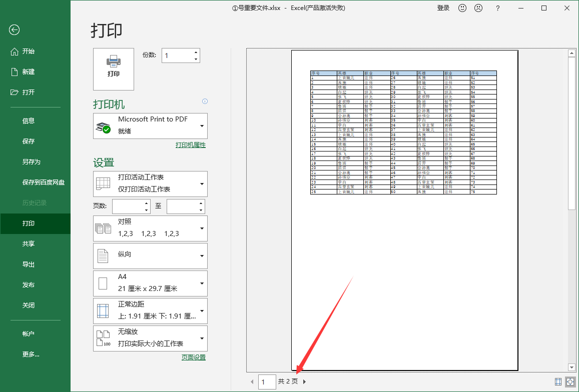Increase the number of copies
The height and width of the screenshot is (392, 579).
(196, 52)
